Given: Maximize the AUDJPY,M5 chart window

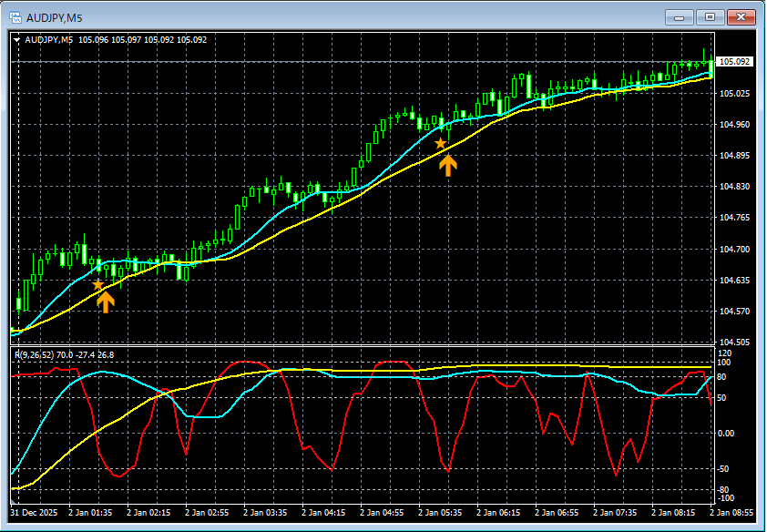Looking at the screenshot, I should 710,17.
